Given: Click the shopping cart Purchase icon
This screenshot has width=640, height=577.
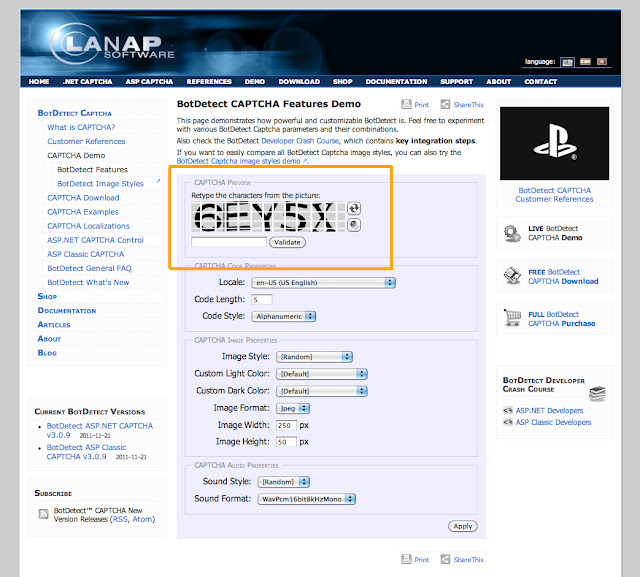Looking at the screenshot, I should (511, 318).
